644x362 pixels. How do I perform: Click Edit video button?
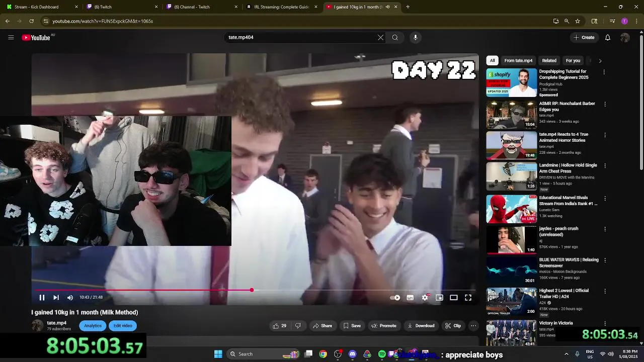tap(123, 326)
